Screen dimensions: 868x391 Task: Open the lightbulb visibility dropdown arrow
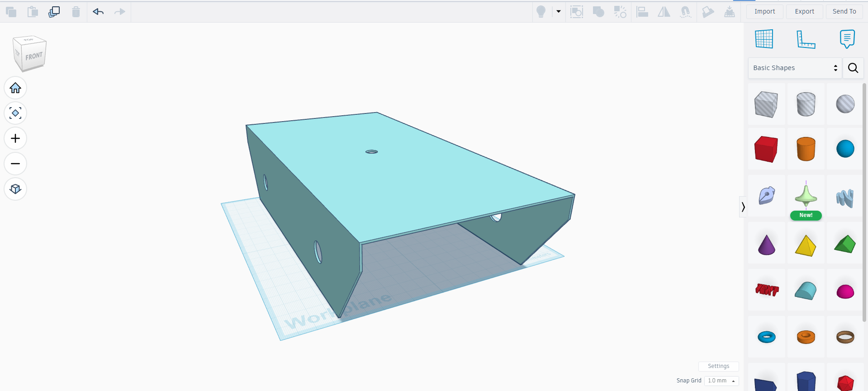(x=559, y=12)
